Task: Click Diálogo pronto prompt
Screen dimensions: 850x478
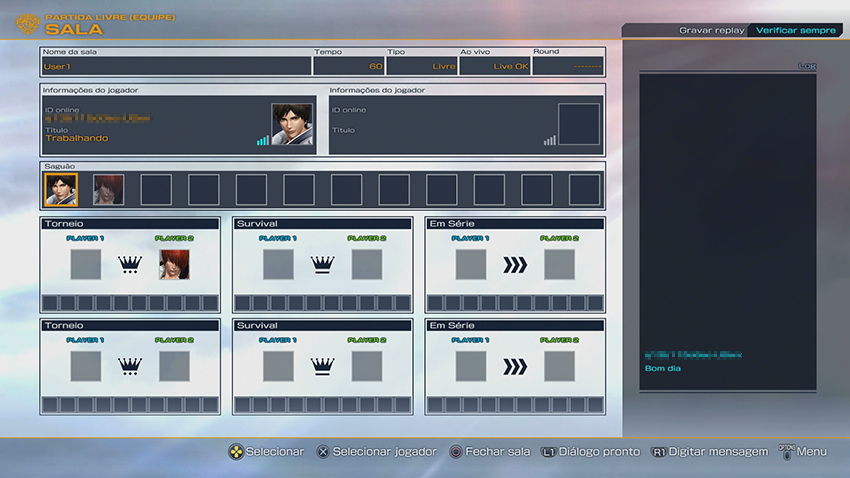Action: [600, 451]
